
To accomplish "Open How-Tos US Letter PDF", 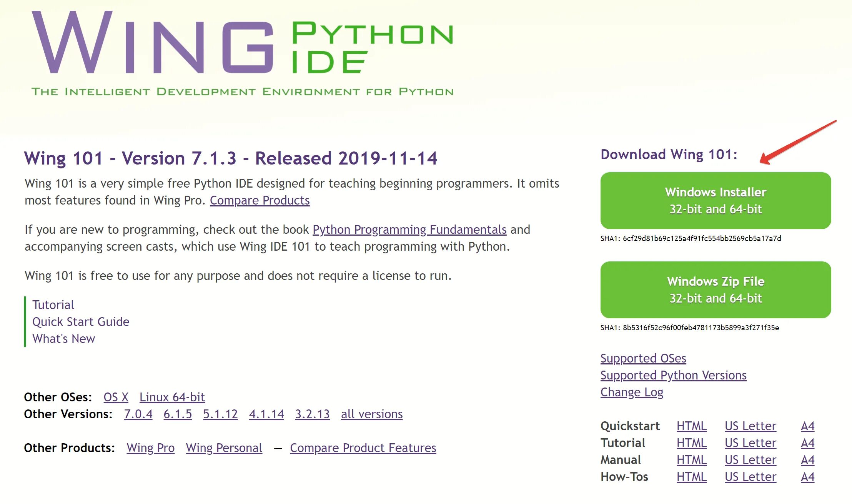I will click(750, 477).
